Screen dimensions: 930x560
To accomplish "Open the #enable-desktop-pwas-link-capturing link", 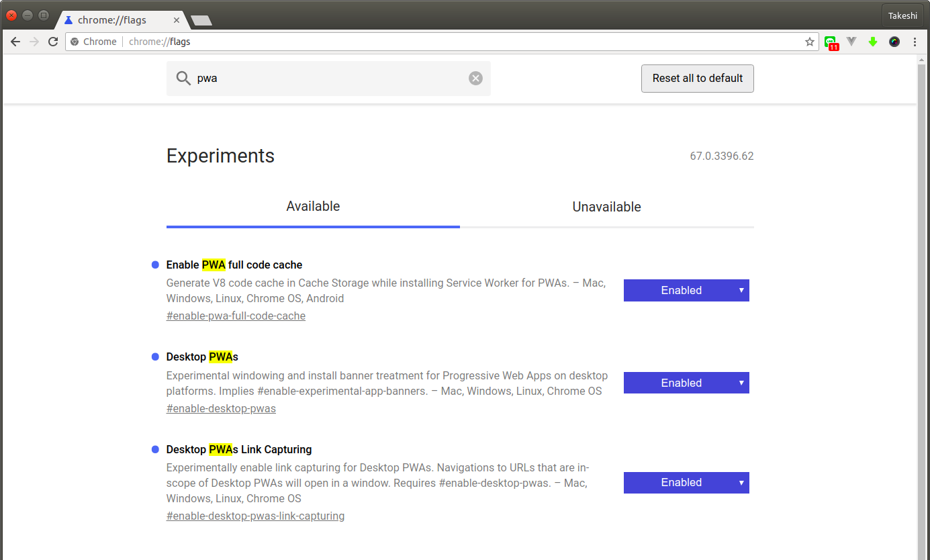I will 255,516.
